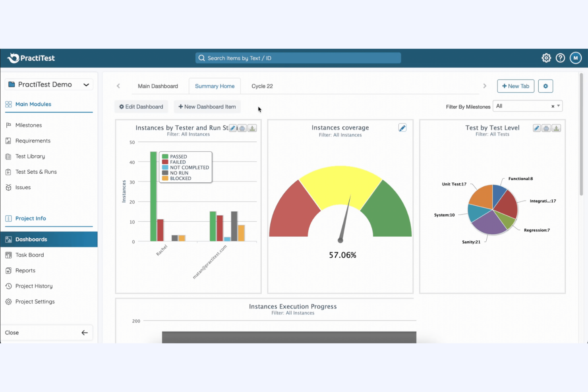Open the Filter By Milestones dropdown

pyautogui.click(x=558, y=106)
